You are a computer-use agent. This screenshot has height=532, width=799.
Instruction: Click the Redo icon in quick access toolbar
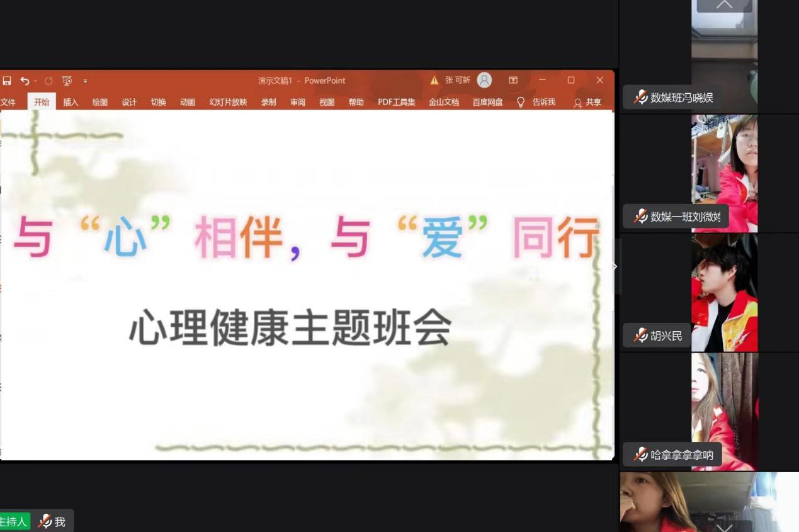48,81
